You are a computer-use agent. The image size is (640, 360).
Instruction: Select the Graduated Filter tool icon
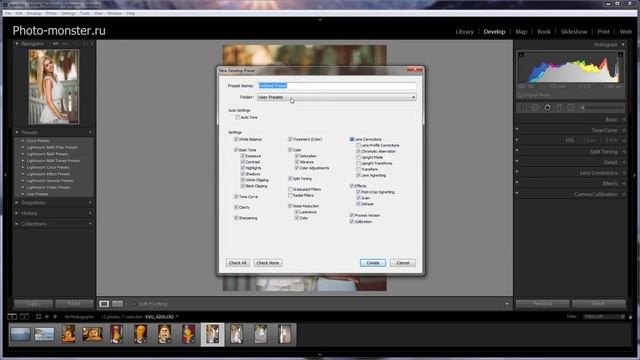pyautogui.click(x=559, y=108)
